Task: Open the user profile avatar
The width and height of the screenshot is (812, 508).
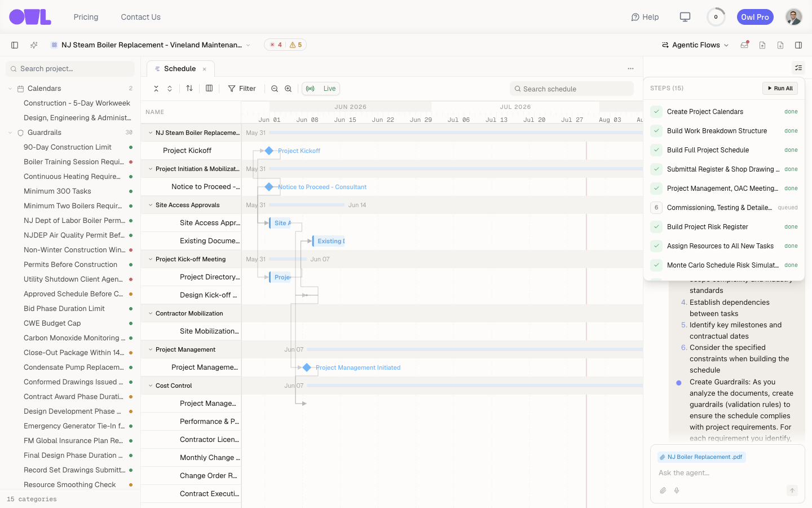Action: click(x=794, y=17)
